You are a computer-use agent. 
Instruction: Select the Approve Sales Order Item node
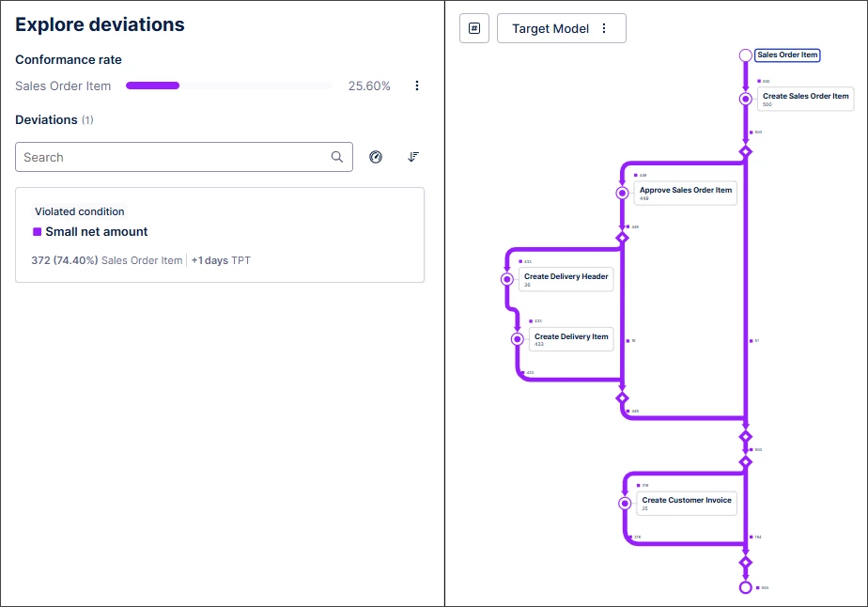pyautogui.click(x=686, y=193)
